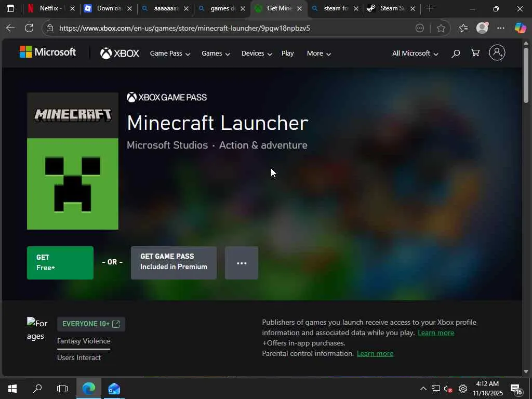532x399 pixels.
Task: Close the Download tab
Action: pyautogui.click(x=129, y=9)
